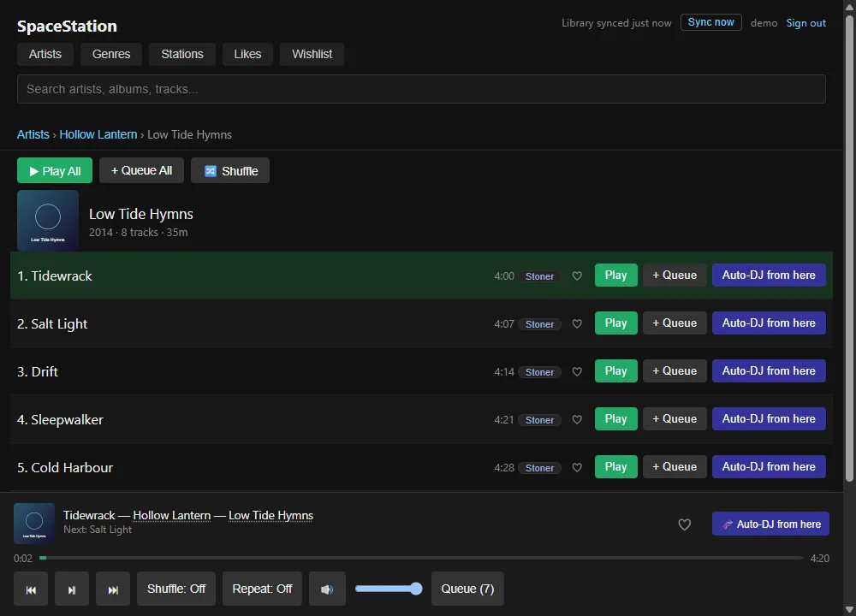Click the search artists, albums, tracks field
Viewport: 856px width, 616px height.
[x=421, y=89]
